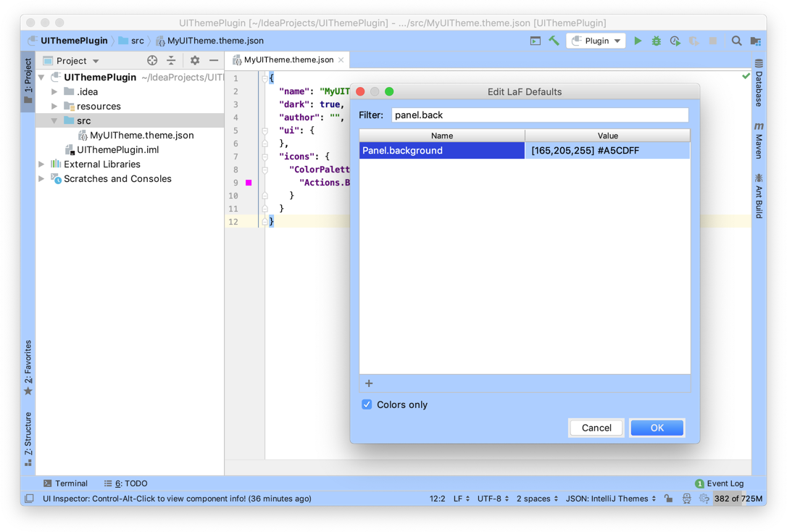Screen dimensions: 787x532
Task: Click the Build Project hammer icon
Action: (x=554, y=41)
